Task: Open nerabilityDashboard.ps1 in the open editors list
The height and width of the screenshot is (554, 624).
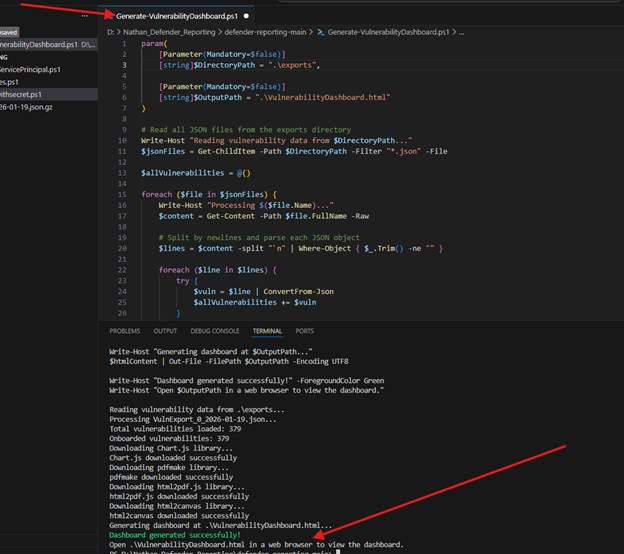Action: (x=38, y=44)
